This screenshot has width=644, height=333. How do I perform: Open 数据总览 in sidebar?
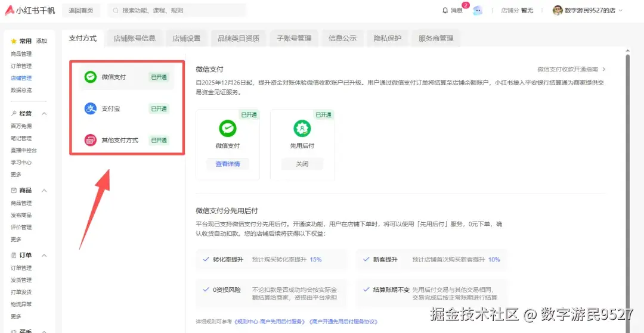tap(21, 90)
